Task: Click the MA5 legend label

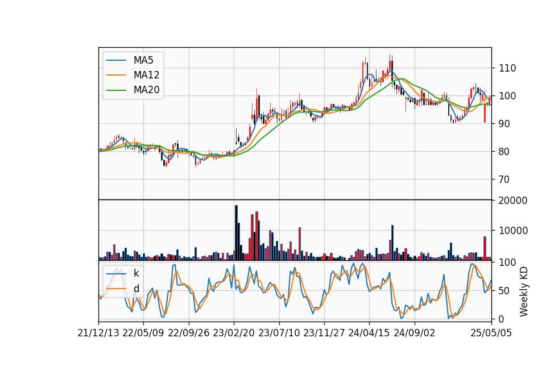Action: pyautogui.click(x=143, y=60)
